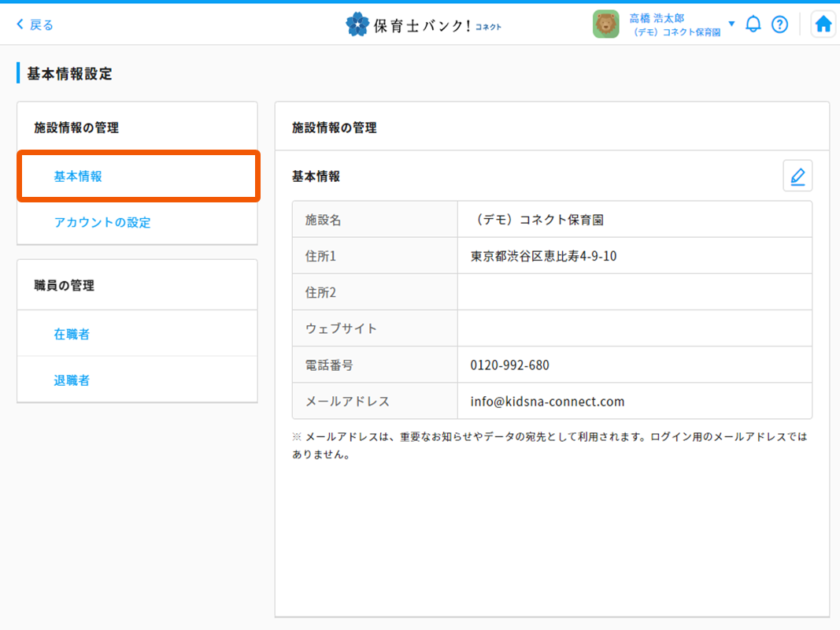Click the pencil edit icon for 基本情報
Screen dimensions: 840x630
pos(797,176)
